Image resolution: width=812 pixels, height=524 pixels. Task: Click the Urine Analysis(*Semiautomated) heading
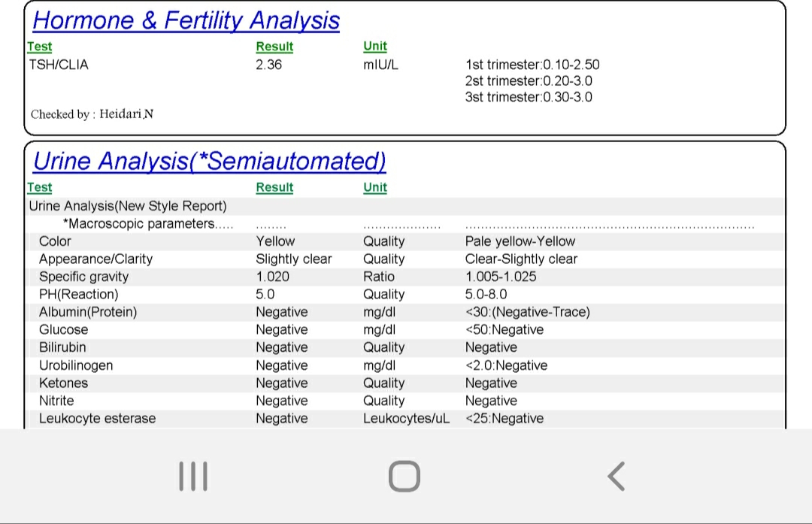210,161
